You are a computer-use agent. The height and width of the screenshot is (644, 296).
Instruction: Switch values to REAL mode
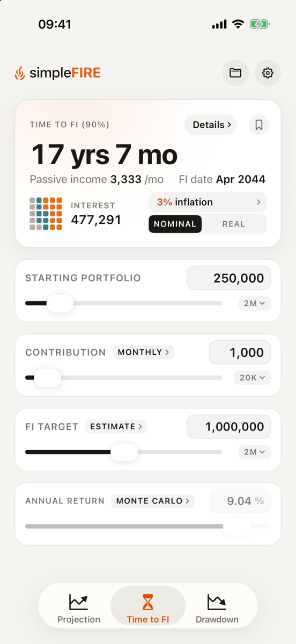point(234,224)
